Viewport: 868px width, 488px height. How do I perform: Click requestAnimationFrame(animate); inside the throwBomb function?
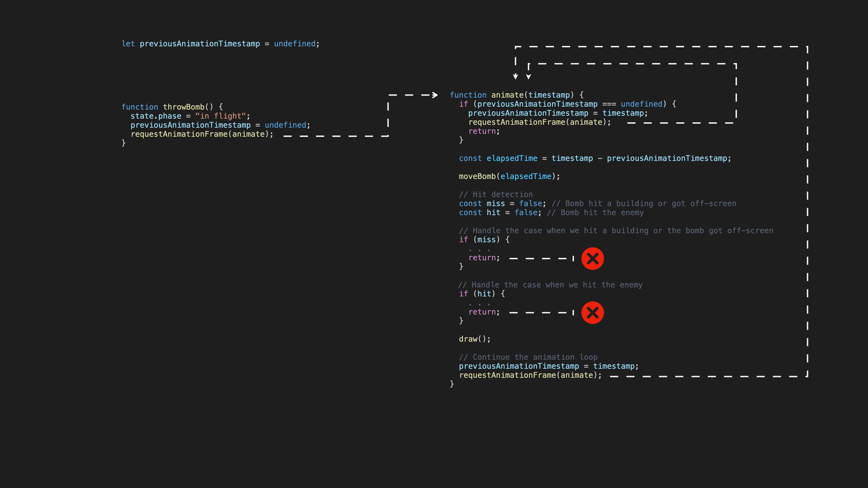click(202, 134)
